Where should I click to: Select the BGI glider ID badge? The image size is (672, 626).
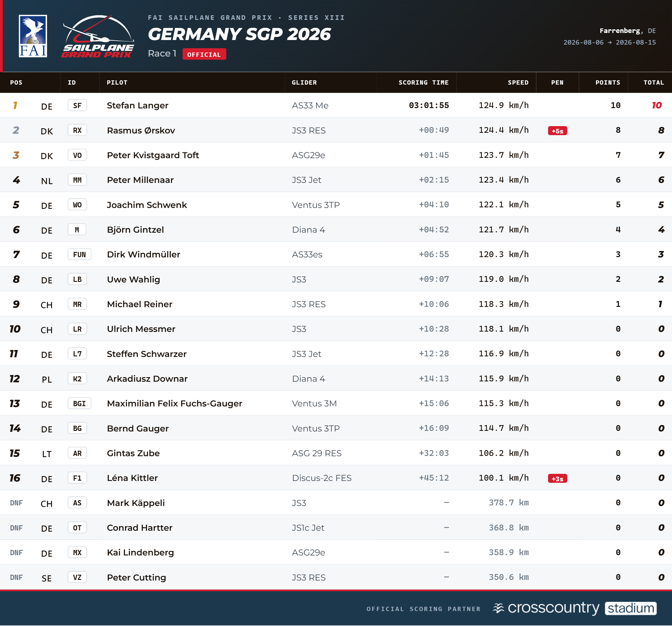pyautogui.click(x=79, y=404)
